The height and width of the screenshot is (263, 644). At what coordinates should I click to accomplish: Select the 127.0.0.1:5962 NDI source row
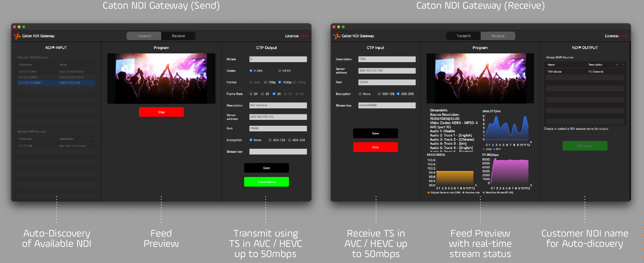(x=56, y=77)
